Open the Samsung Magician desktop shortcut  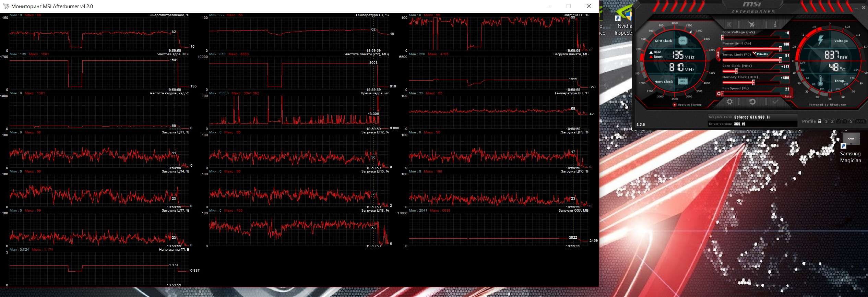(x=851, y=148)
